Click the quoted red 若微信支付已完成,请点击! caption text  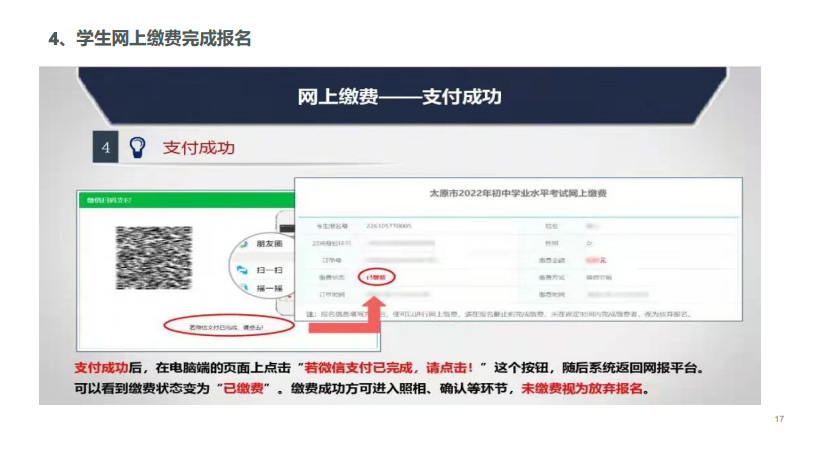point(388,368)
